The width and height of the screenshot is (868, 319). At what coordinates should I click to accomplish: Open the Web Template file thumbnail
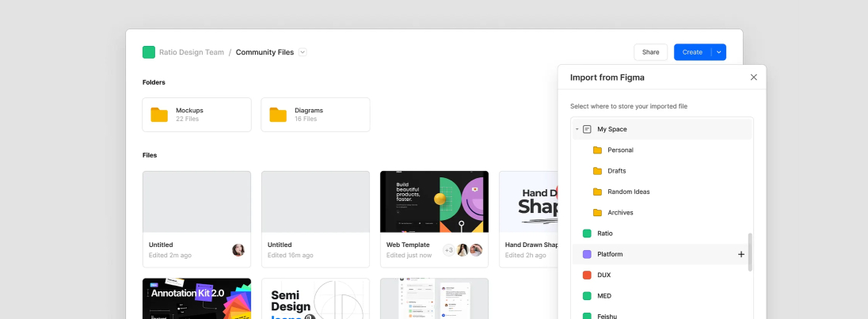tap(434, 201)
